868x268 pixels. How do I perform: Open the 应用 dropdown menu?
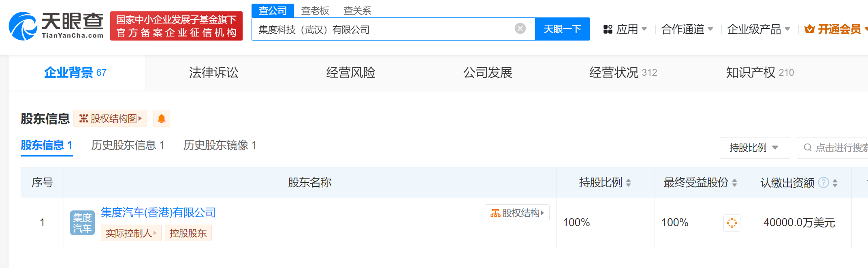tap(625, 29)
